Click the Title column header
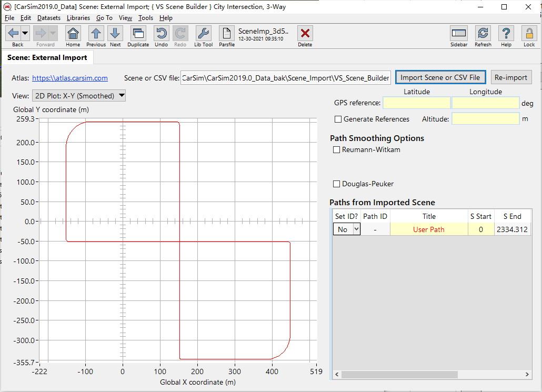Image resolution: width=542 pixels, height=392 pixels. tap(429, 216)
